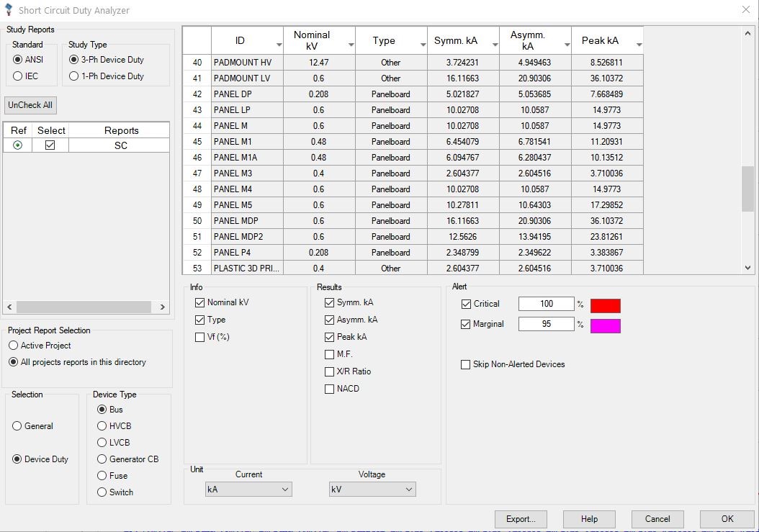This screenshot has width=759, height=532.
Task: Enable the X/R Ratio checkbox
Action: click(329, 371)
